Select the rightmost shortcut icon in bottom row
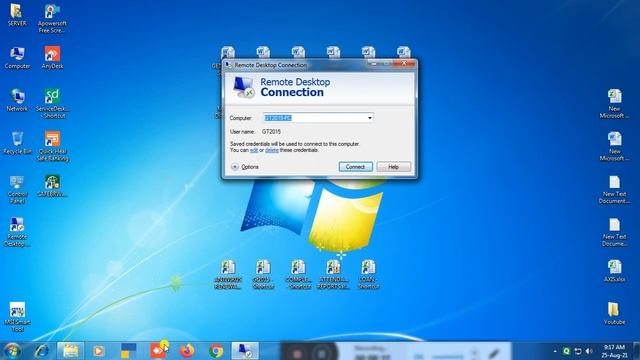The width and height of the screenshot is (640, 360). click(369, 274)
